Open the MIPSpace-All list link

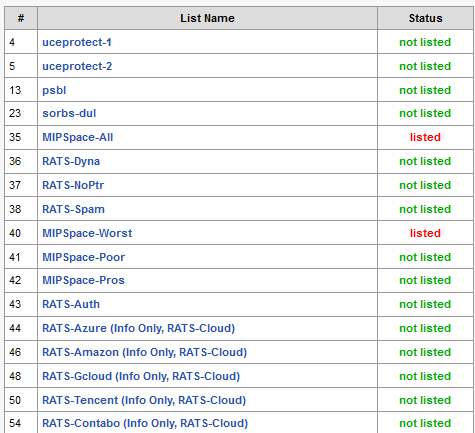tap(78, 137)
